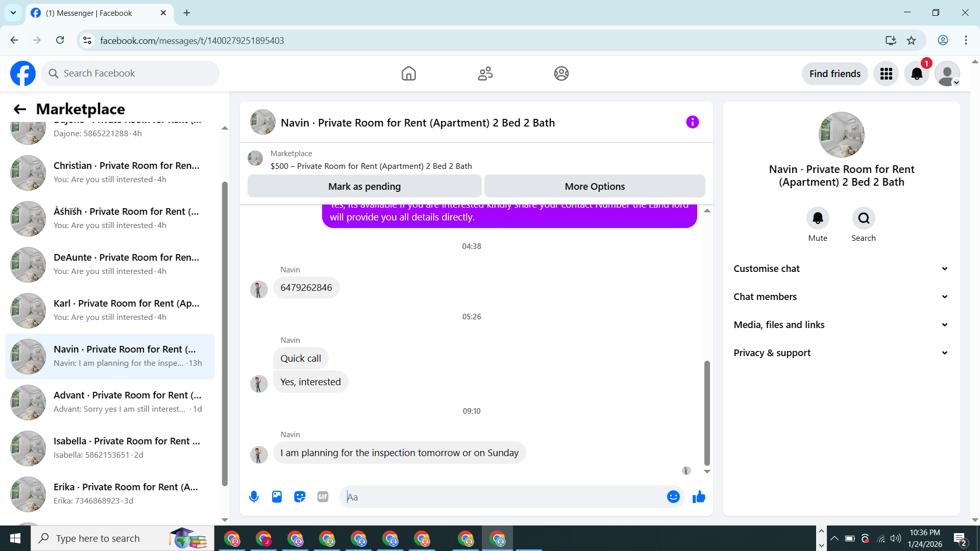This screenshot has height=551, width=980.
Task: Expand Privacy & support section
Action: click(841, 353)
